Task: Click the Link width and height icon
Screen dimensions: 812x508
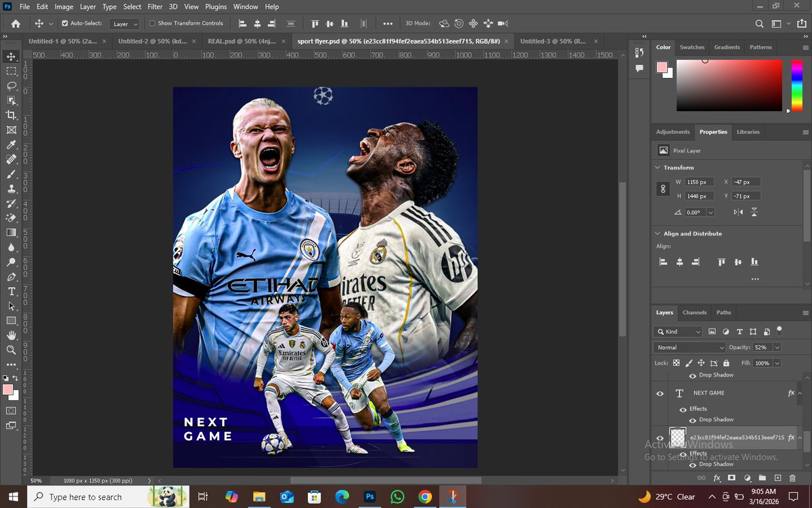Action: click(x=664, y=189)
